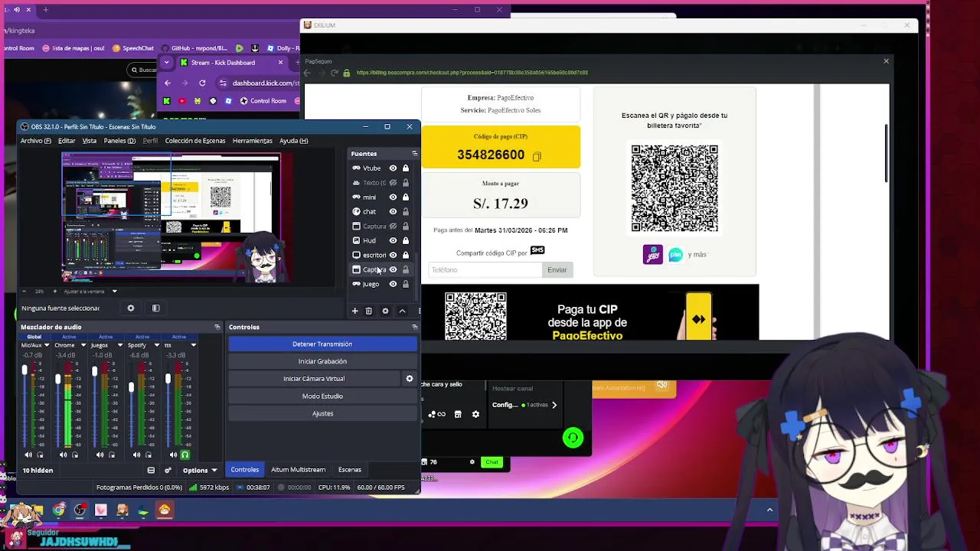Open virtual camera settings gear

[x=409, y=378]
